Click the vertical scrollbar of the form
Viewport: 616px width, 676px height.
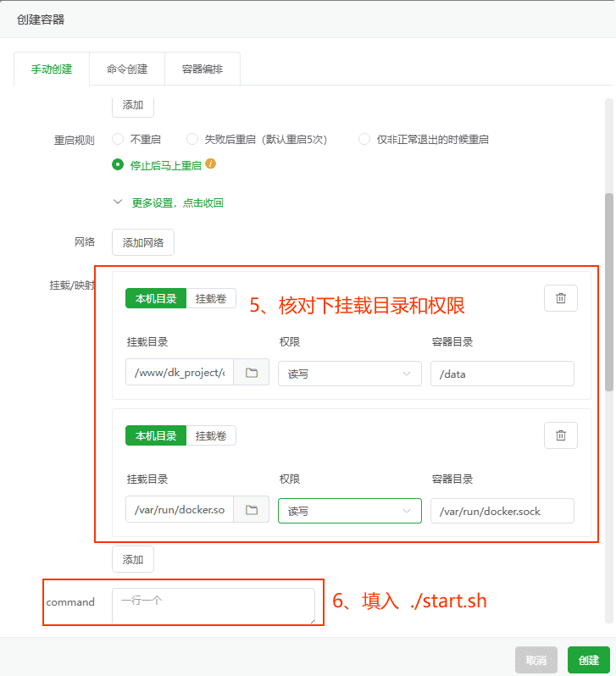click(x=608, y=292)
